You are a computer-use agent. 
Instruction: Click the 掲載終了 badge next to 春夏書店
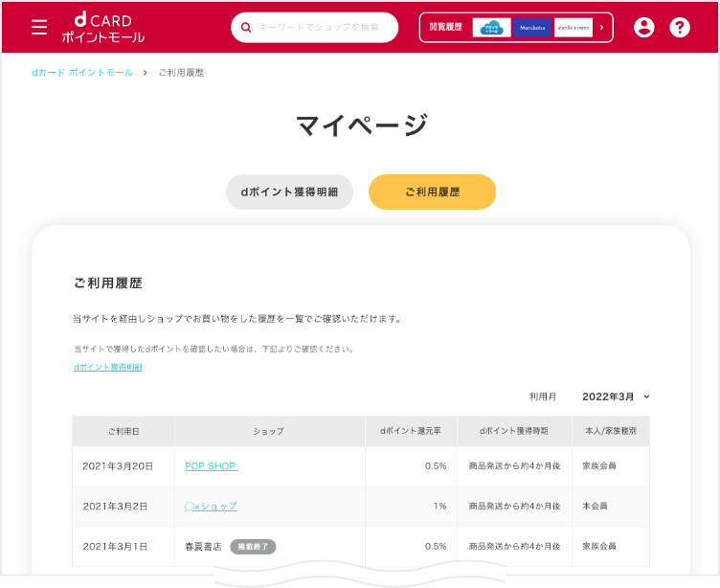point(254,547)
